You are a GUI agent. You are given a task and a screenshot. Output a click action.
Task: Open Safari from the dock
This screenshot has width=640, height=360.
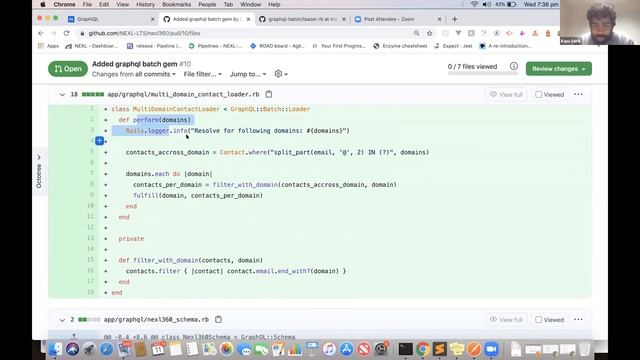[x=107, y=349]
